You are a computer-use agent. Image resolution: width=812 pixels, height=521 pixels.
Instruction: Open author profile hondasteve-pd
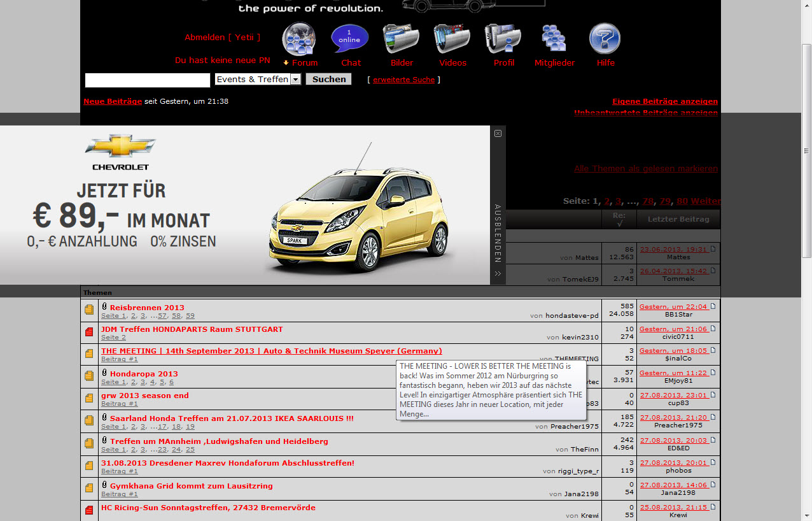572,316
